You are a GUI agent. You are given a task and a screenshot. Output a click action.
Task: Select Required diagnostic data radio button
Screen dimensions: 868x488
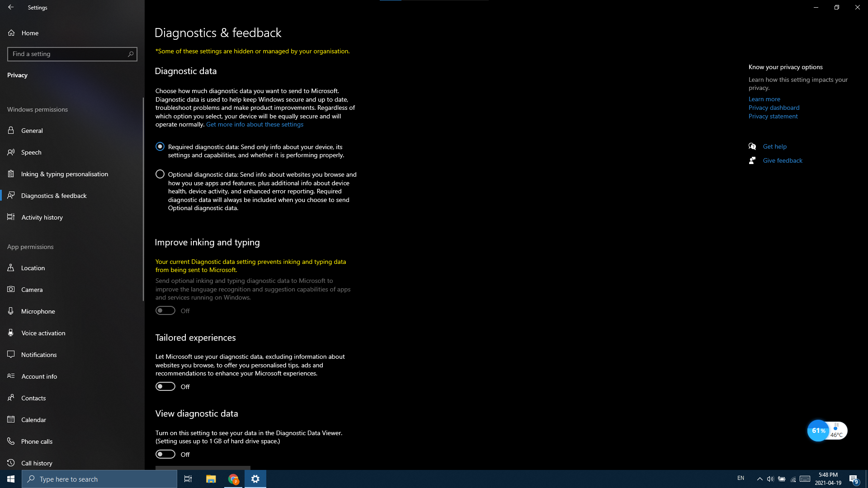click(x=160, y=147)
